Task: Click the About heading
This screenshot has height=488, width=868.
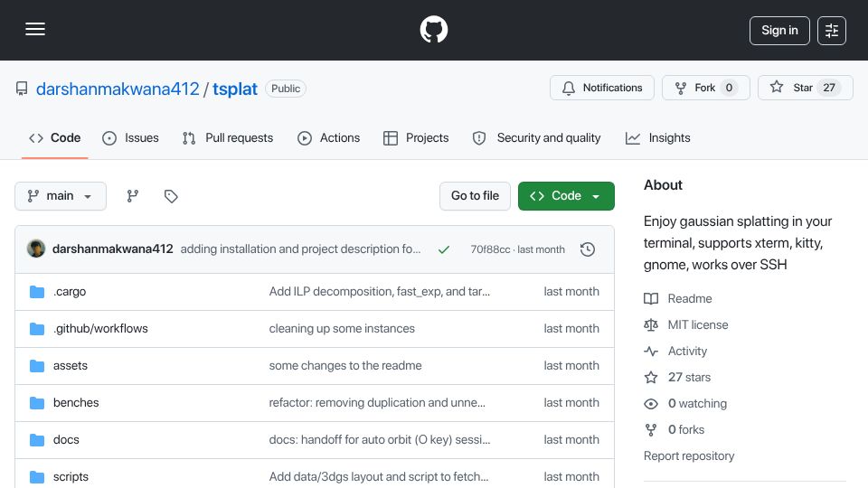Action: (x=663, y=184)
